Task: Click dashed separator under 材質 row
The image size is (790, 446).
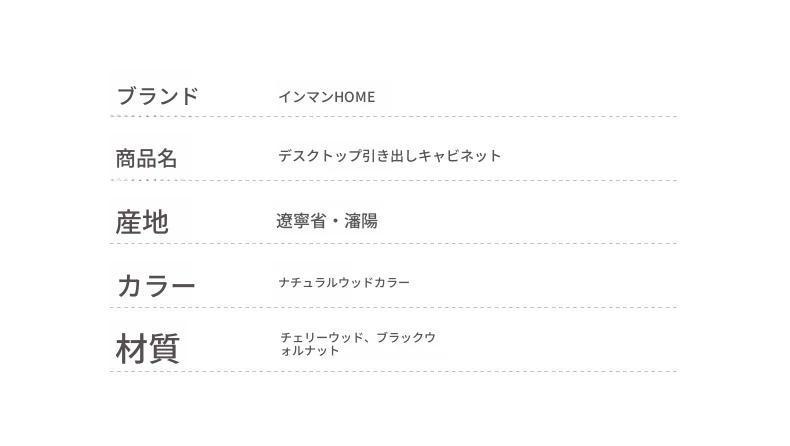Action: [x=393, y=371]
